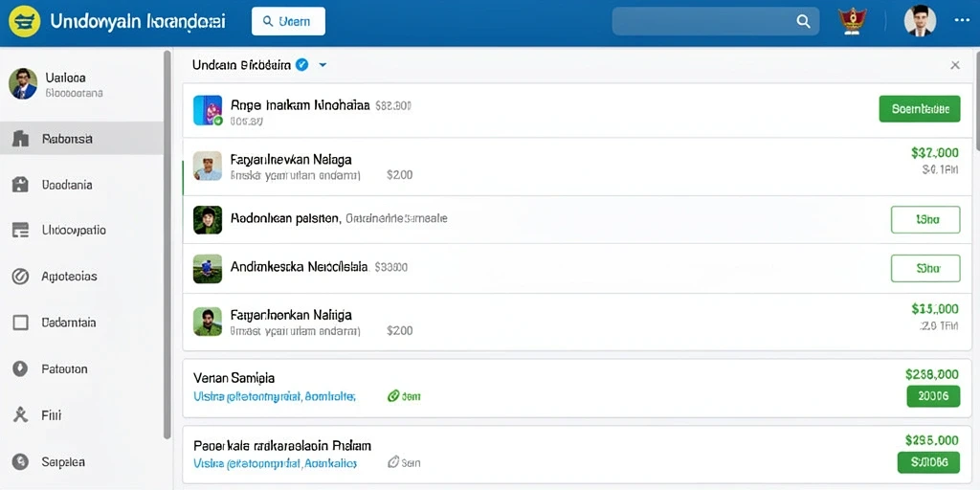Toggle green check next to Vertan Samipia

pos(393,395)
